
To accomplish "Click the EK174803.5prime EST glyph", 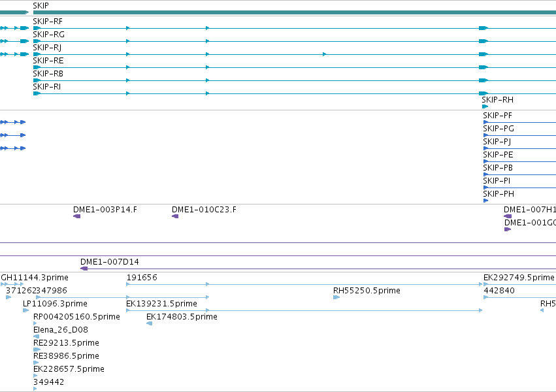I will pyautogui.click(x=149, y=323).
